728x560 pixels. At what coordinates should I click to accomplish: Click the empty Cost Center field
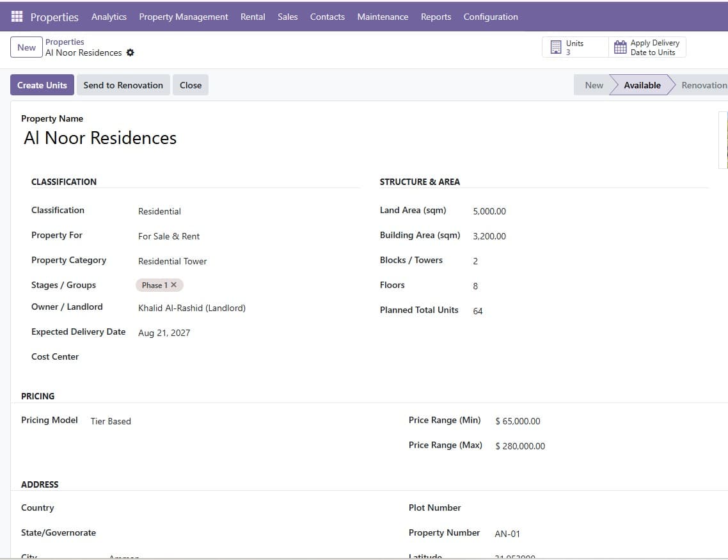coord(248,357)
